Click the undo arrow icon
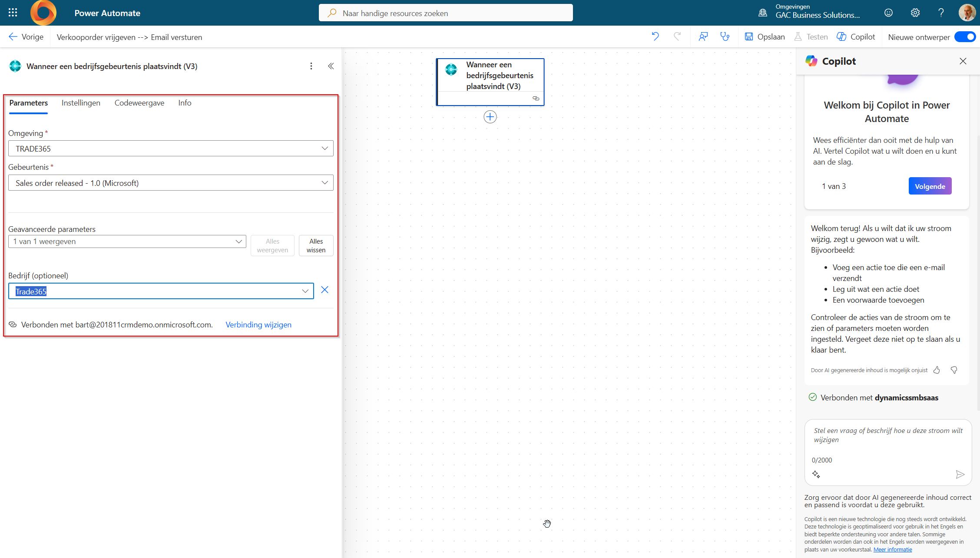 tap(655, 36)
